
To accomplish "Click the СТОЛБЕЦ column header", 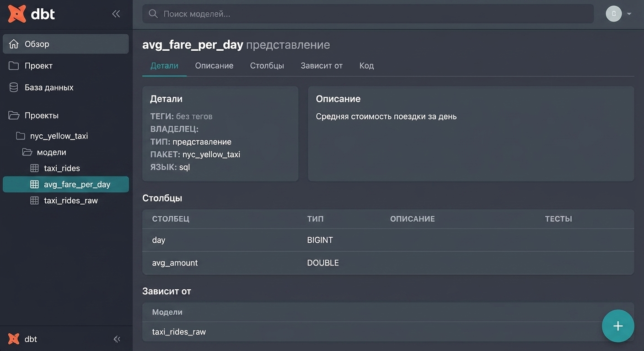I will pyautogui.click(x=171, y=219).
